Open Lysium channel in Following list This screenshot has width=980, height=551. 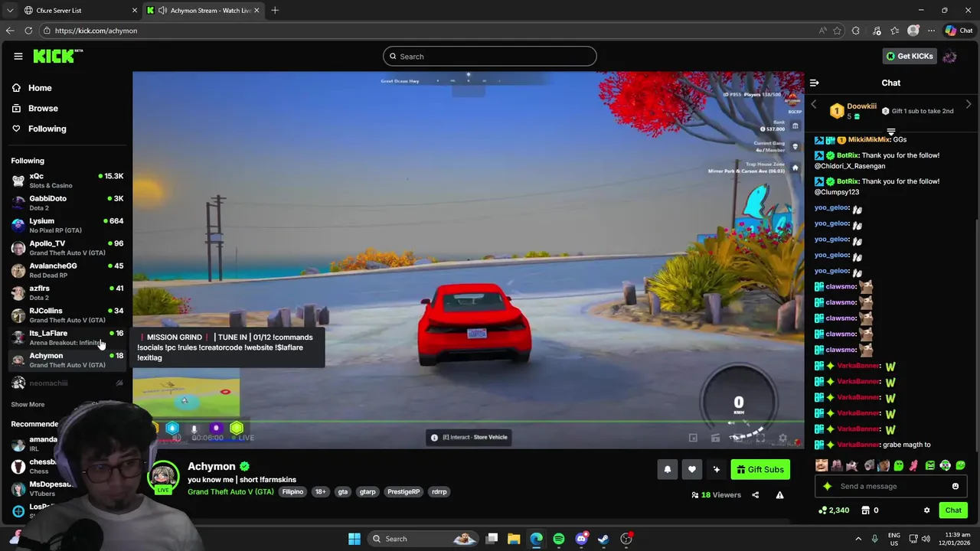67,225
